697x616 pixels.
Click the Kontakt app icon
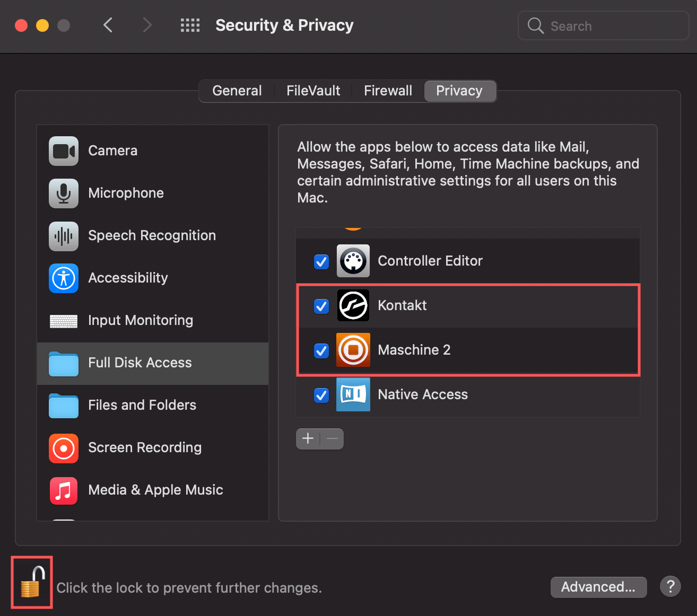point(353,305)
